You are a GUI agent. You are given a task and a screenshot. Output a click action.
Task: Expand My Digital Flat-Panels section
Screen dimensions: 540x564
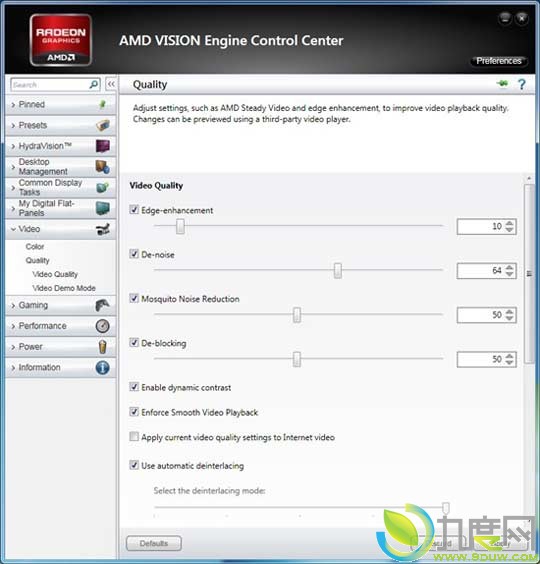tap(13, 209)
